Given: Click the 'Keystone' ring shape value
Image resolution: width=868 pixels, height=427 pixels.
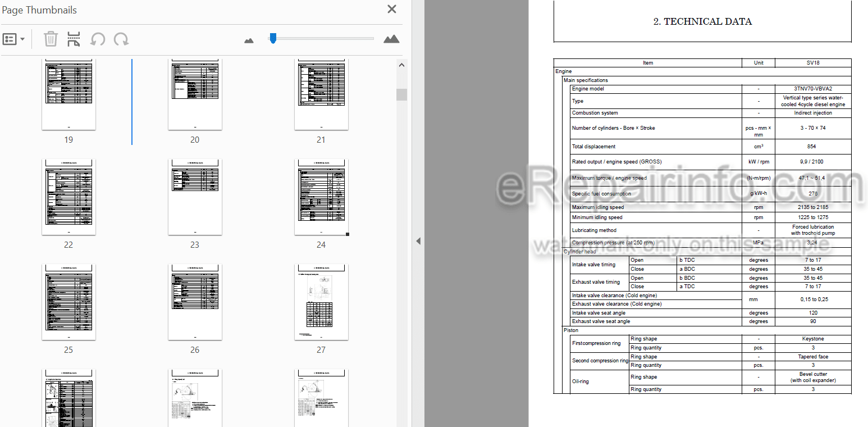Looking at the screenshot, I should [813, 339].
